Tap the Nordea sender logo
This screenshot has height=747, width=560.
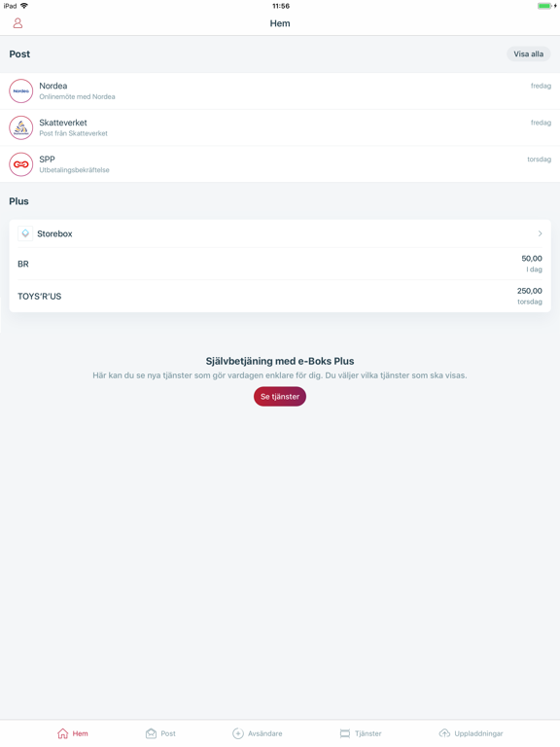(x=21, y=91)
